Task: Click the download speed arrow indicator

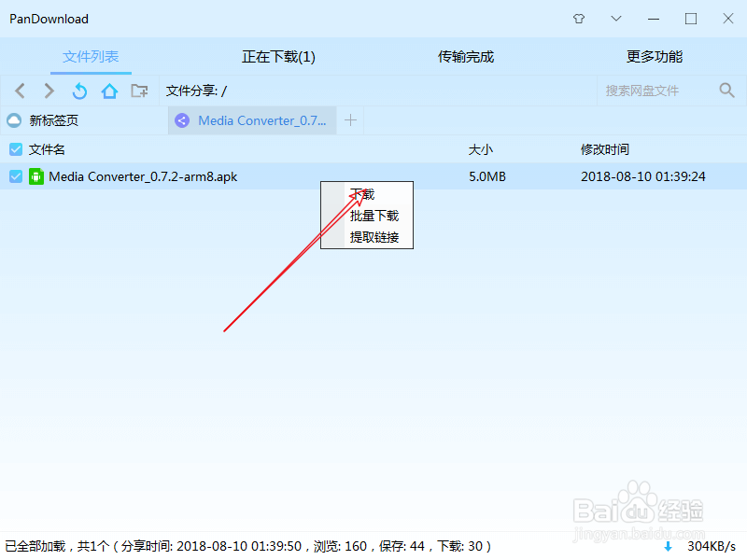Action: [668, 546]
